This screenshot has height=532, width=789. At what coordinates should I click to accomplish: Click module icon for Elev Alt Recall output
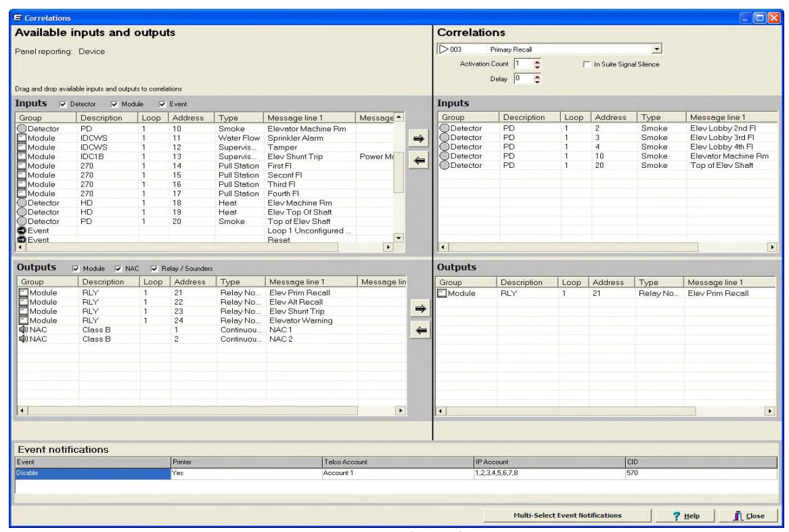24,302
